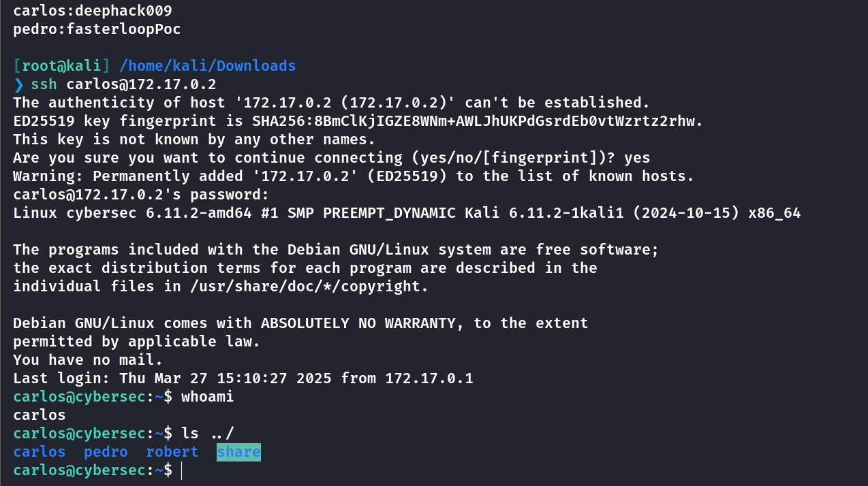The width and height of the screenshot is (868, 486).
Task: Click the /home/kali/Downloads path text
Action: 207,66
